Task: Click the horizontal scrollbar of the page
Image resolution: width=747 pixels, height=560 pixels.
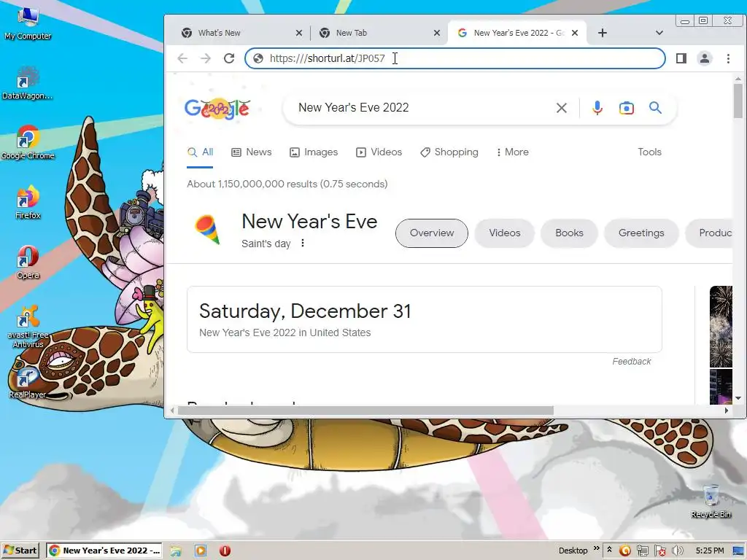Action: tap(365, 411)
